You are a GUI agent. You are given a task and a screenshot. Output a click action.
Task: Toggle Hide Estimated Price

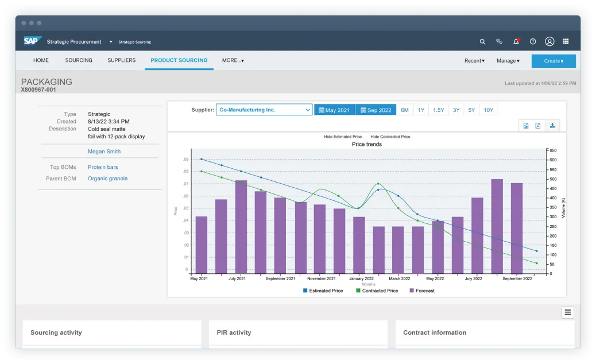coord(343,137)
